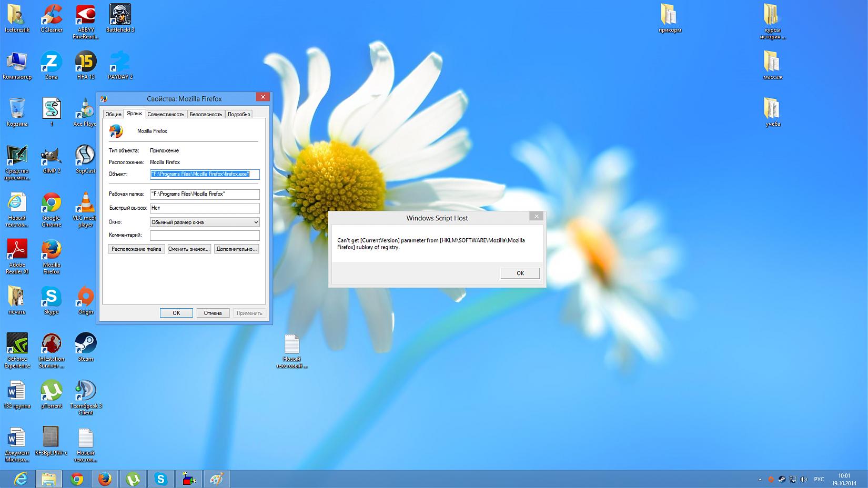The height and width of the screenshot is (488, 868).
Task: Open the CCleaner desktop shortcut
Action: [x=52, y=19]
